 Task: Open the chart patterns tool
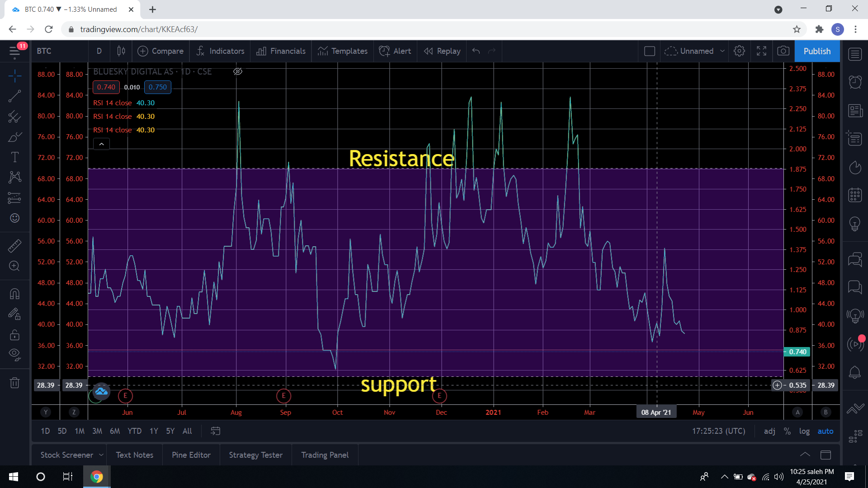click(x=14, y=177)
